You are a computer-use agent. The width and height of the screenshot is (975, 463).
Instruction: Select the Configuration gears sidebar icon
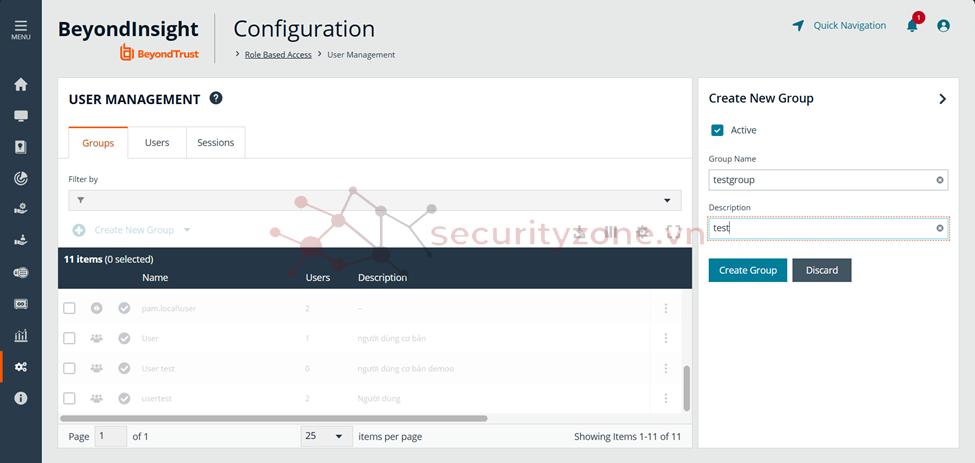21,367
